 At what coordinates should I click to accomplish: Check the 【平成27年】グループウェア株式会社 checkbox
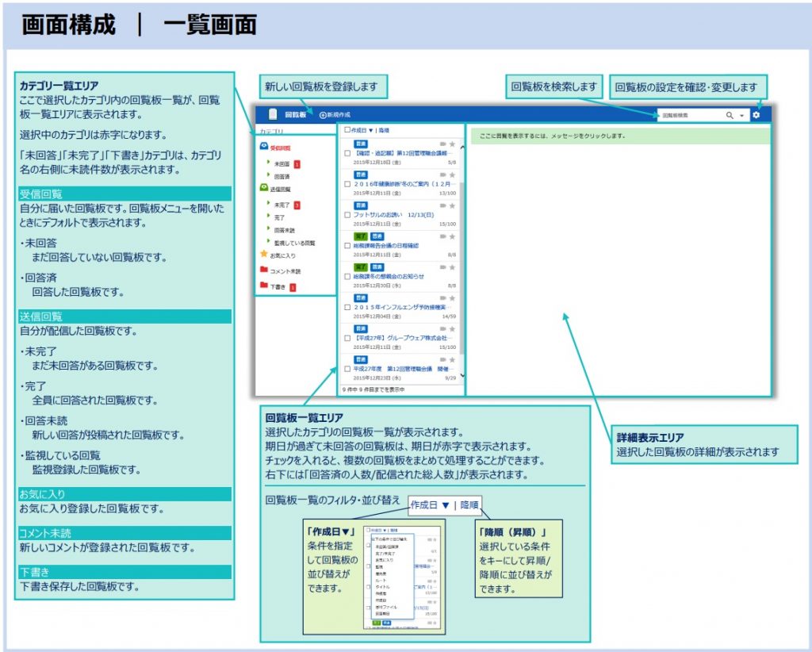[347, 338]
